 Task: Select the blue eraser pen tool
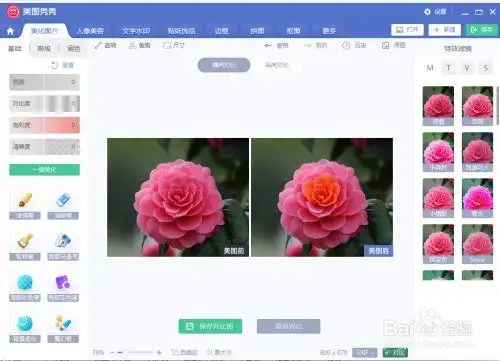63,200
